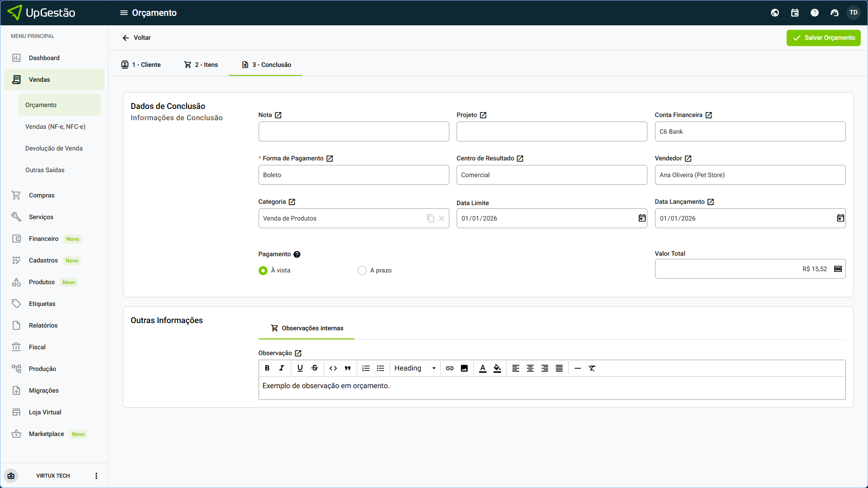
Task: Open the Forma de Pagamento Boleto field
Action: point(354,175)
